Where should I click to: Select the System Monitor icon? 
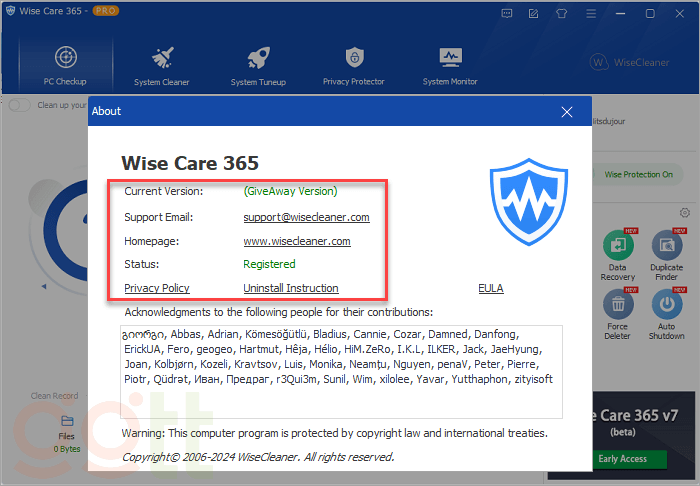point(450,64)
